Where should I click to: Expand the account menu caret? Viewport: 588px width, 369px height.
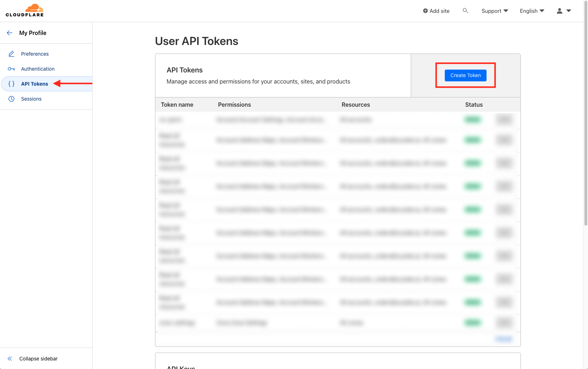pos(568,11)
